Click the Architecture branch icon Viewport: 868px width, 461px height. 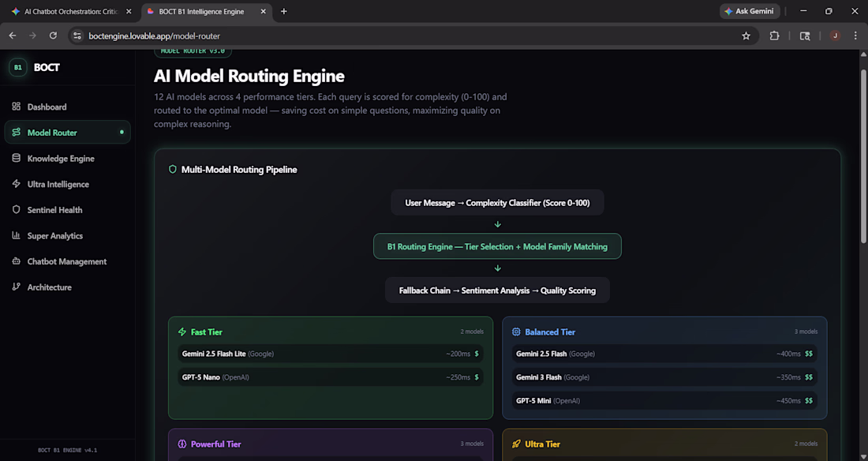pos(16,287)
